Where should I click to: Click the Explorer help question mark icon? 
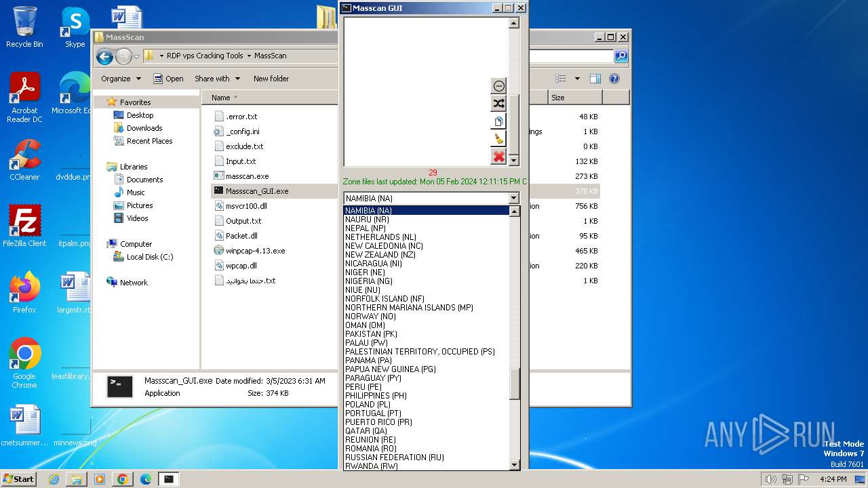(x=614, y=79)
